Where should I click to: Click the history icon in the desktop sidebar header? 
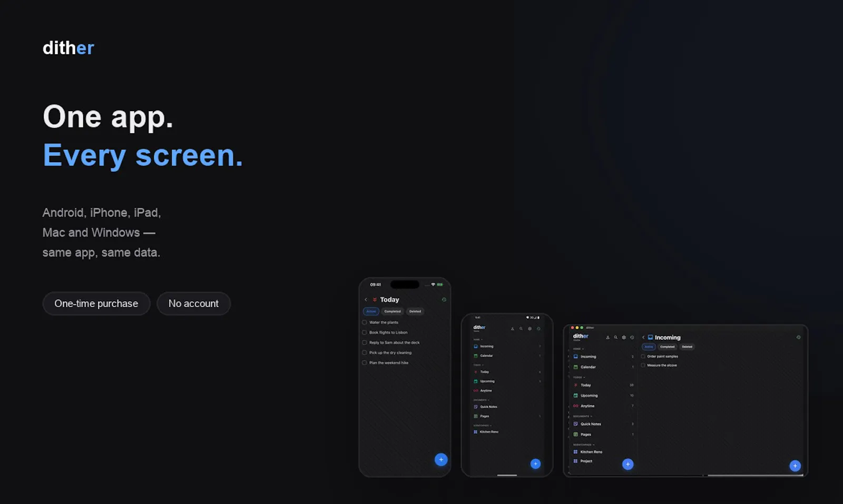[x=632, y=338]
